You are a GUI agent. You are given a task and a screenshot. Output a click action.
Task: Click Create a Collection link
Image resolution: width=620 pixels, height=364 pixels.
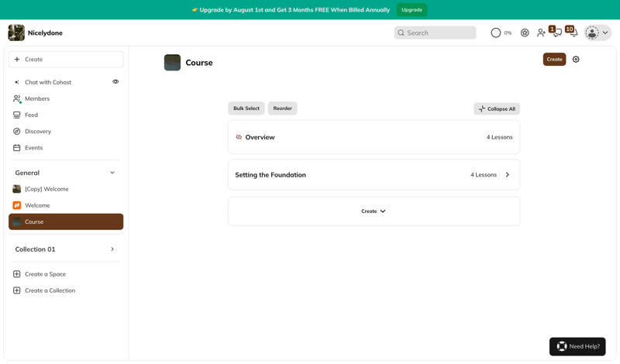(x=50, y=290)
